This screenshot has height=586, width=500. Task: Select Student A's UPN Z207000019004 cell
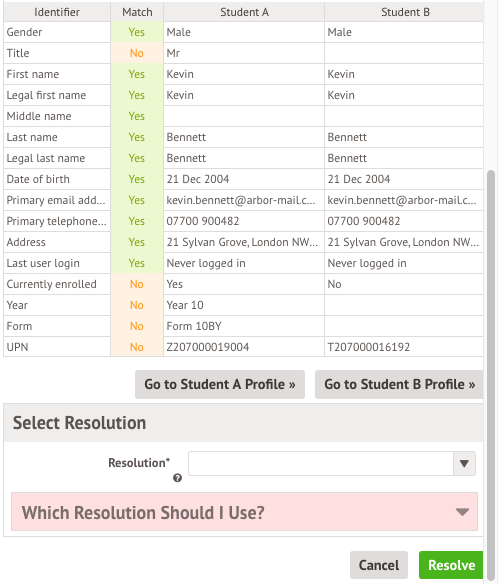(244, 347)
